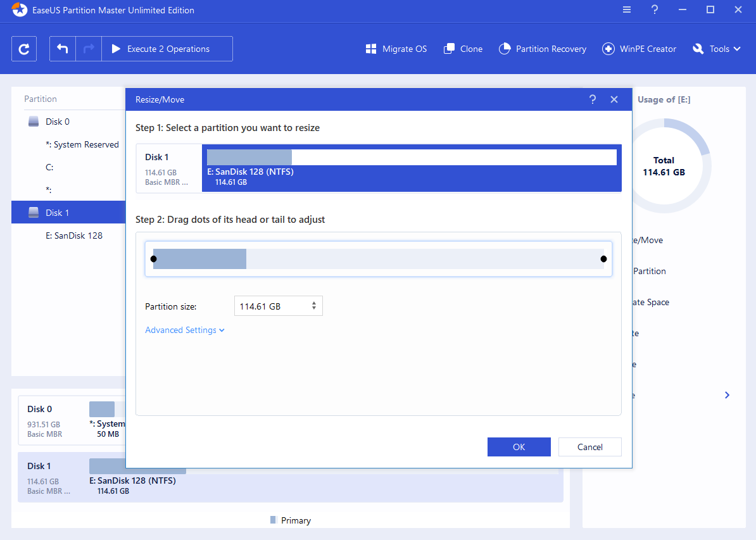Click the Primary legend label
The width and height of the screenshot is (756, 540).
click(296, 520)
